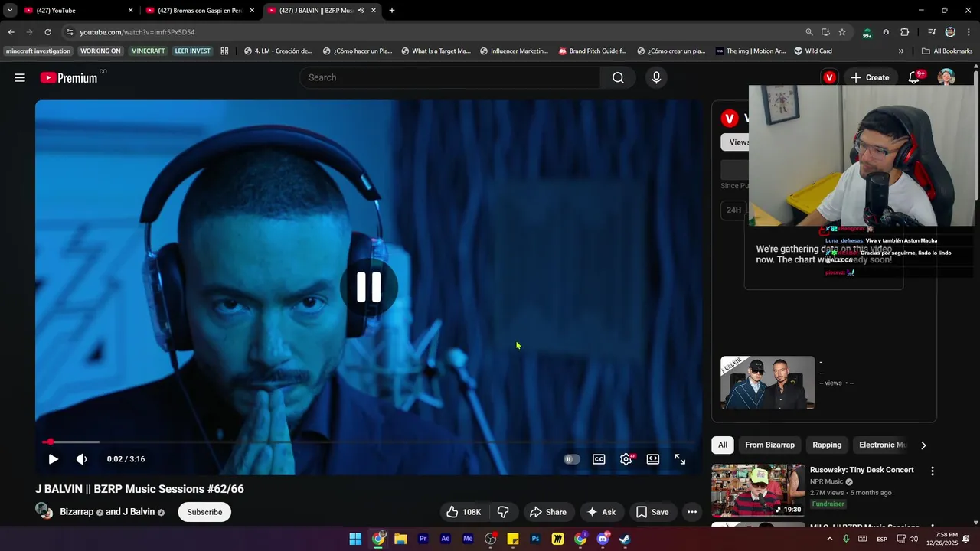The height and width of the screenshot is (551, 980).
Task: Open the Bizarrap channel link
Action: [x=77, y=512]
